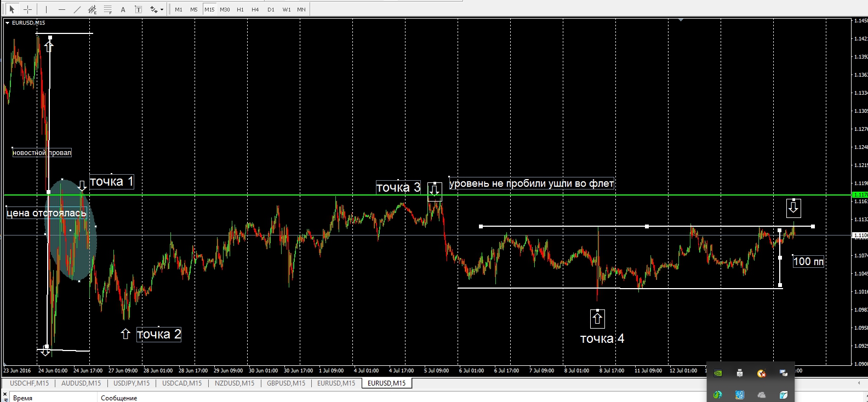Choose the text label 'T' tool
Image resolution: width=868 pixels, height=402 pixels.
click(x=138, y=9)
